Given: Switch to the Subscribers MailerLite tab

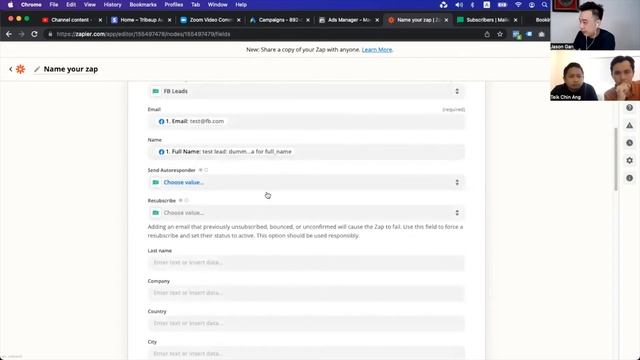Looking at the screenshot, I should (x=487, y=20).
